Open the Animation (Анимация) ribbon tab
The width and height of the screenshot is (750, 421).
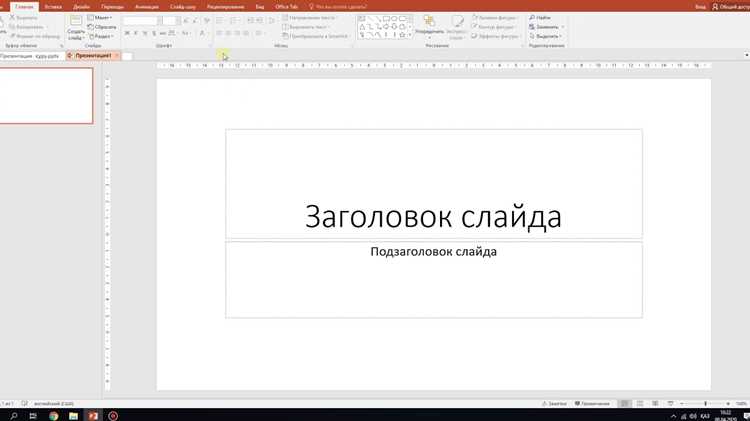click(147, 7)
